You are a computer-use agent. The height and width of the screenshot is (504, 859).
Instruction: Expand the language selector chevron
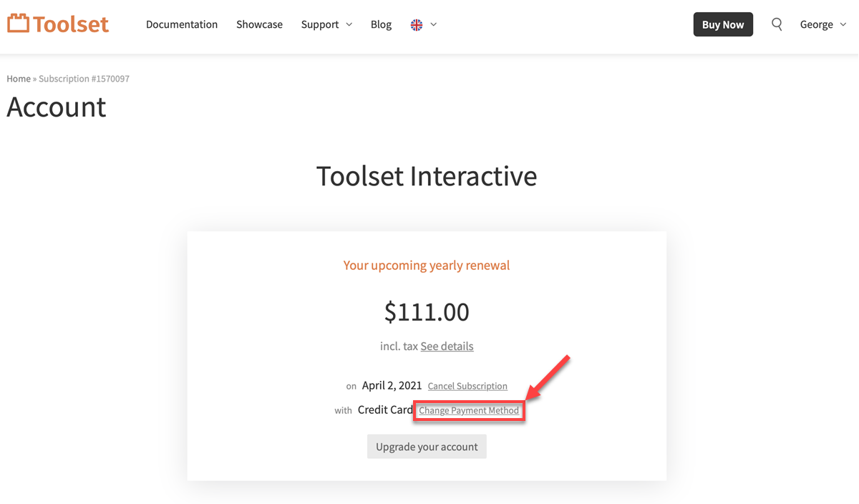[434, 24]
